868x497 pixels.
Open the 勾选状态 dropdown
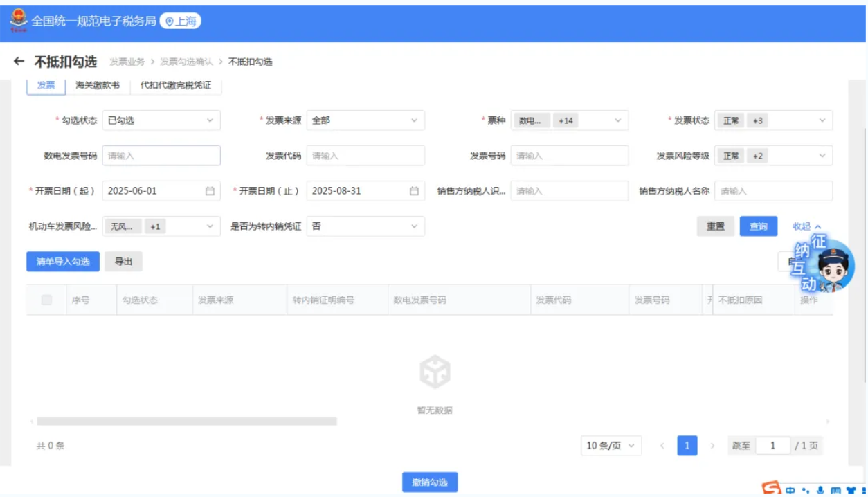click(x=161, y=120)
